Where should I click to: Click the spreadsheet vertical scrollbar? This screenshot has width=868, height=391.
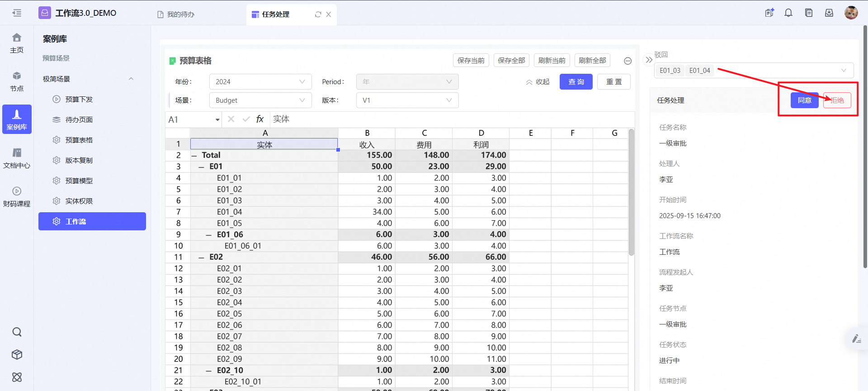631,192
